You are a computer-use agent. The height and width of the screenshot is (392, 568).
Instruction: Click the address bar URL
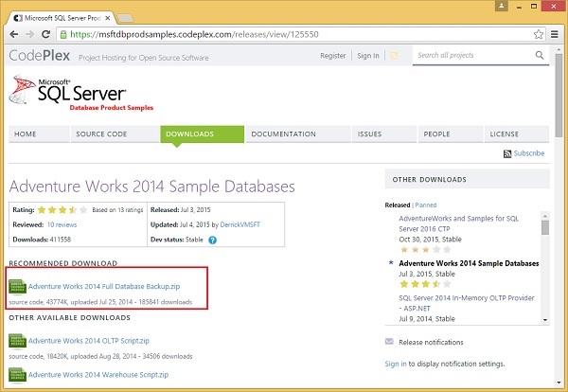pyautogui.click(x=194, y=34)
